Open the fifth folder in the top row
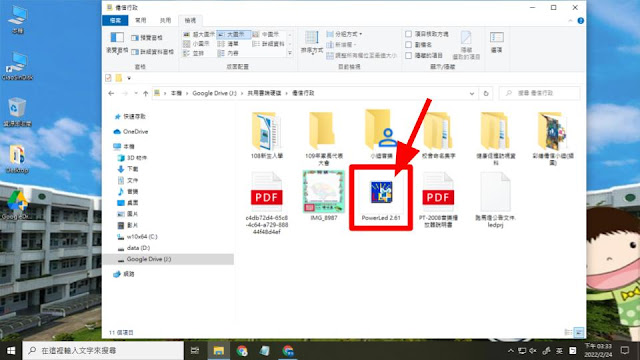The width and height of the screenshot is (640, 360). [495, 139]
